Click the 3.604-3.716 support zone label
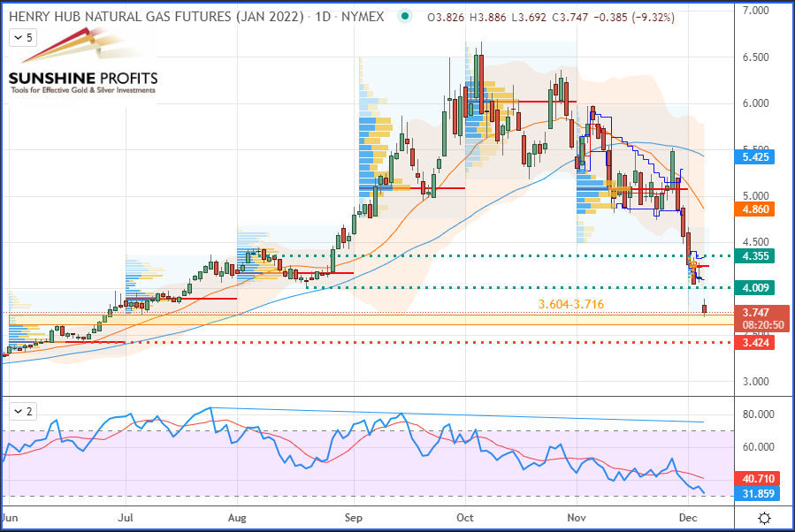The width and height of the screenshot is (795, 532). coord(571,305)
